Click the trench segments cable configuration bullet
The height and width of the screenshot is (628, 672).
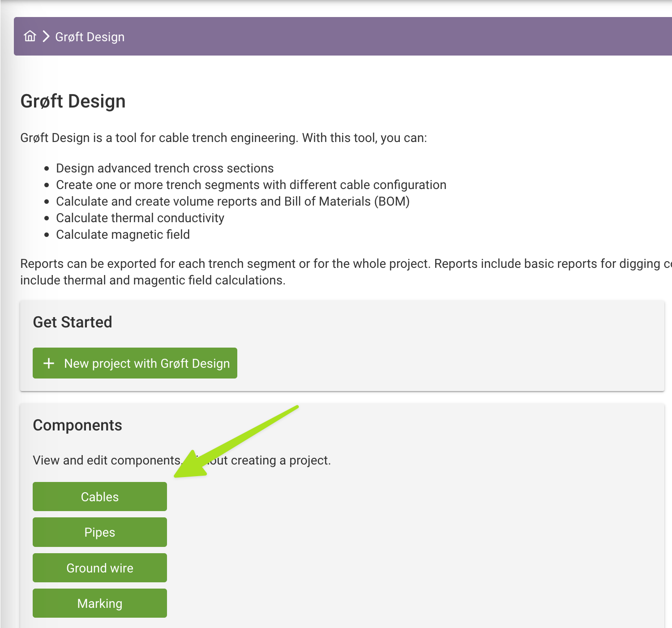(251, 185)
